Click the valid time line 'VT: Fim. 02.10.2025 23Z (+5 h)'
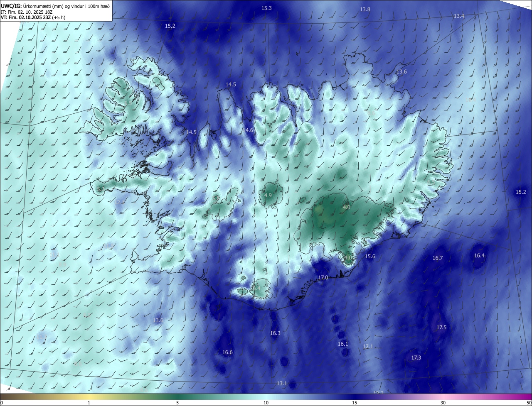Screen dimensions: 532x406 click(x=33, y=17)
